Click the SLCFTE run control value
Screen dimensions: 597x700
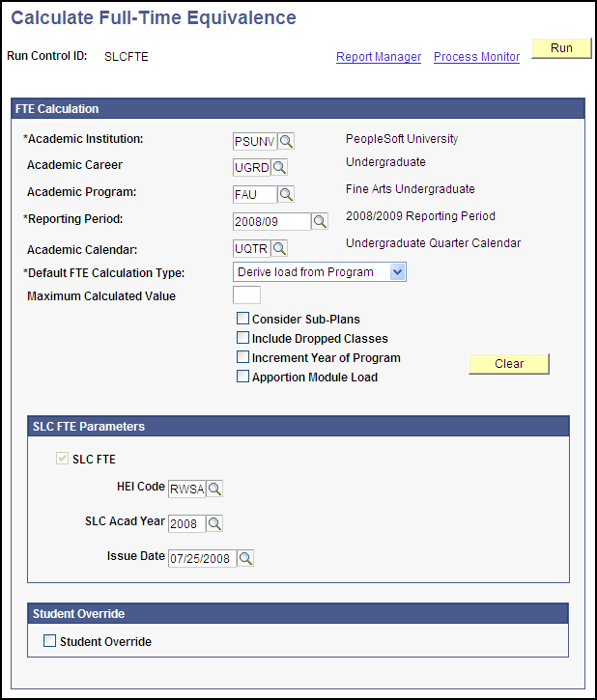tap(127, 57)
